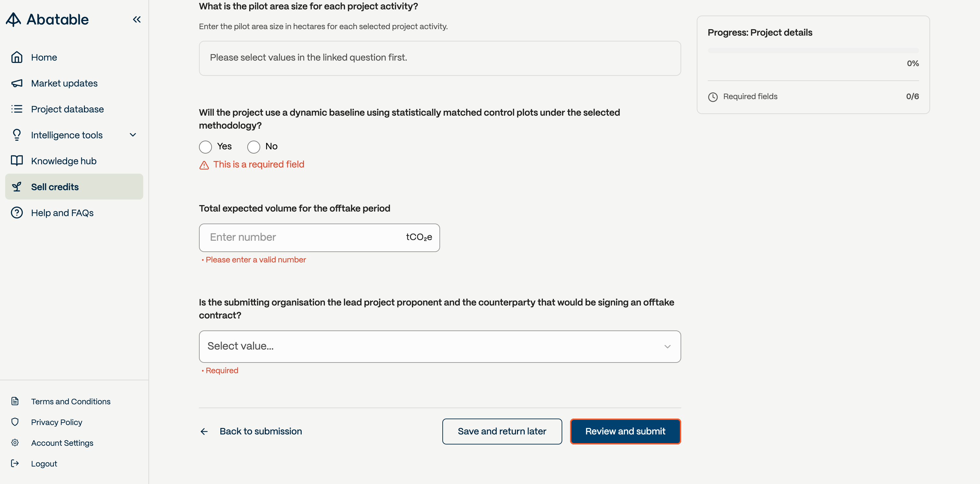The width and height of the screenshot is (980, 484).
Task: Click the Project database list icon
Action: pos(17,109)
